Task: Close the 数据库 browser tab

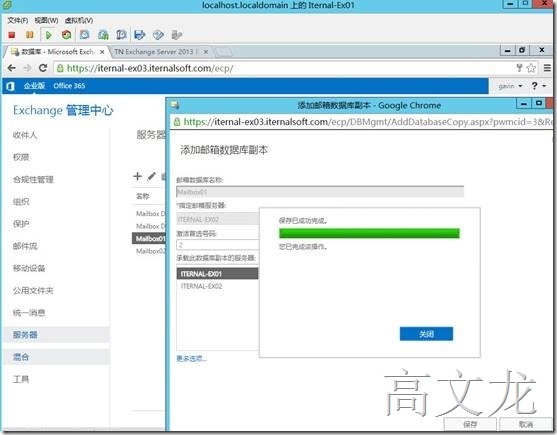Action: (x=102, y=52)
